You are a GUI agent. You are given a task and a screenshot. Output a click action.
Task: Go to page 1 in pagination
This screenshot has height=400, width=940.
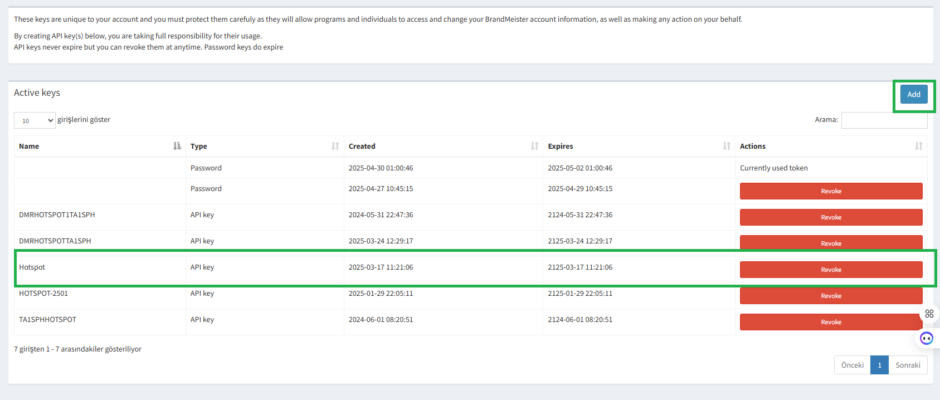[x=879, y=365]
